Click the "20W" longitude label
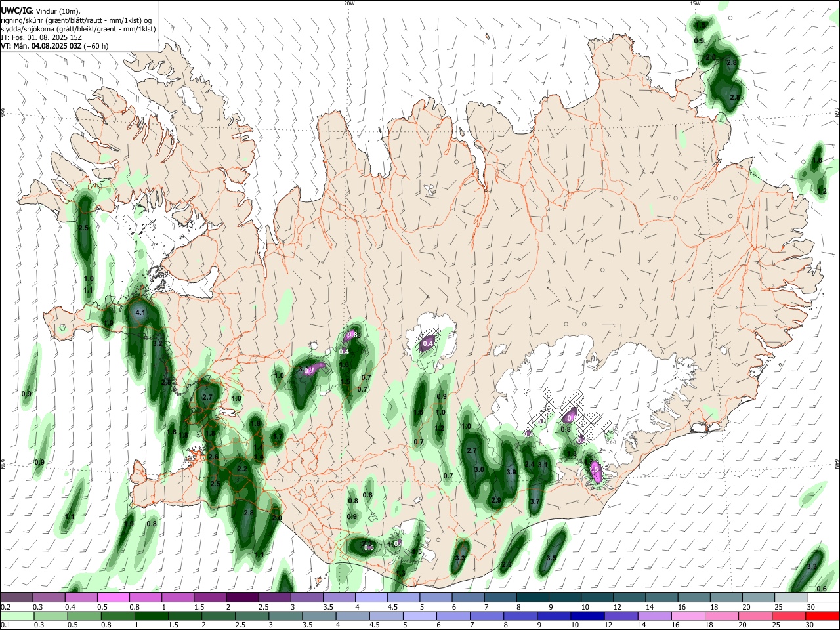 349,3
